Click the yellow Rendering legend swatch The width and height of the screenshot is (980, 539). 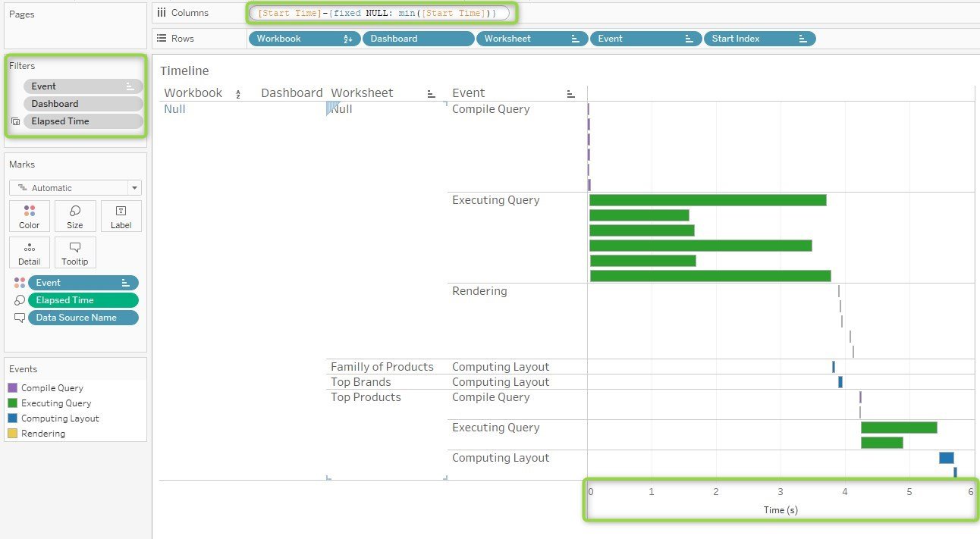13,434
